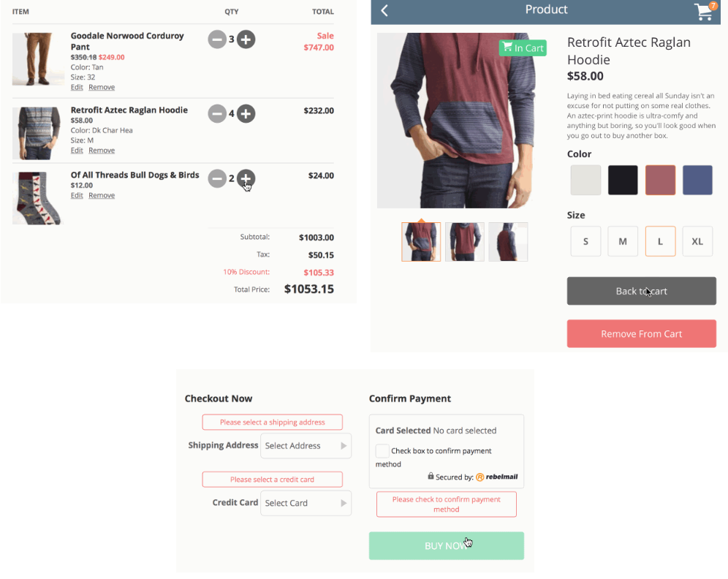View the second hoodie thumbnail image

click(x=465, y=242)
